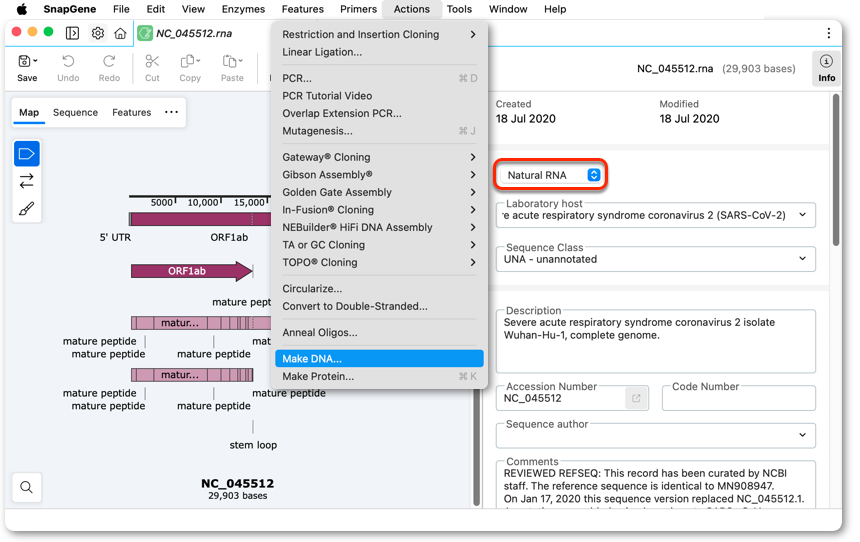Expand the TA or GC Cloning submenu

(379, 245)
